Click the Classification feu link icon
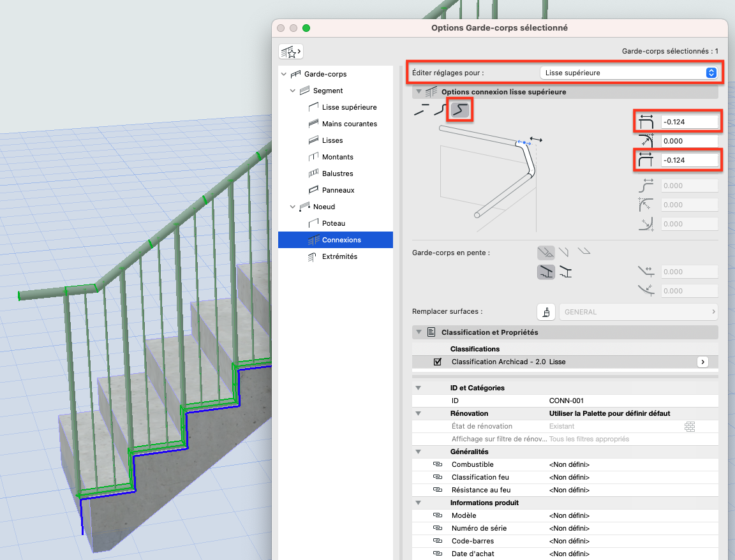 (x=437, y=477)
